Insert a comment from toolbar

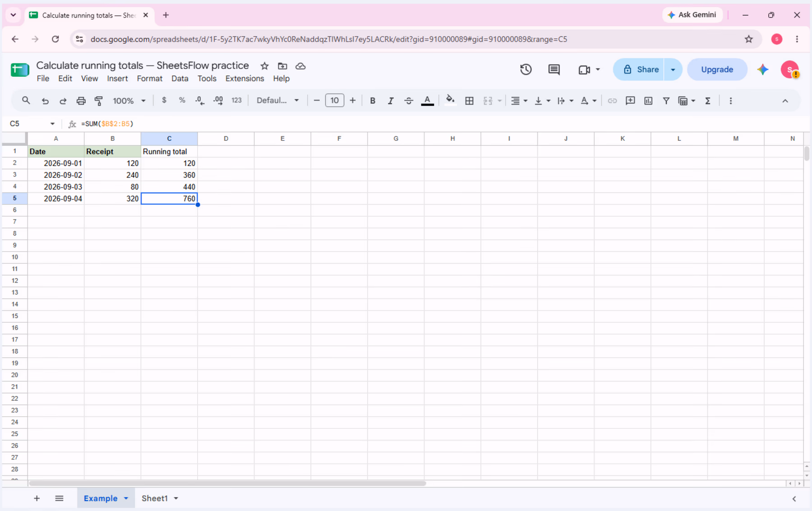click(630, 101)
